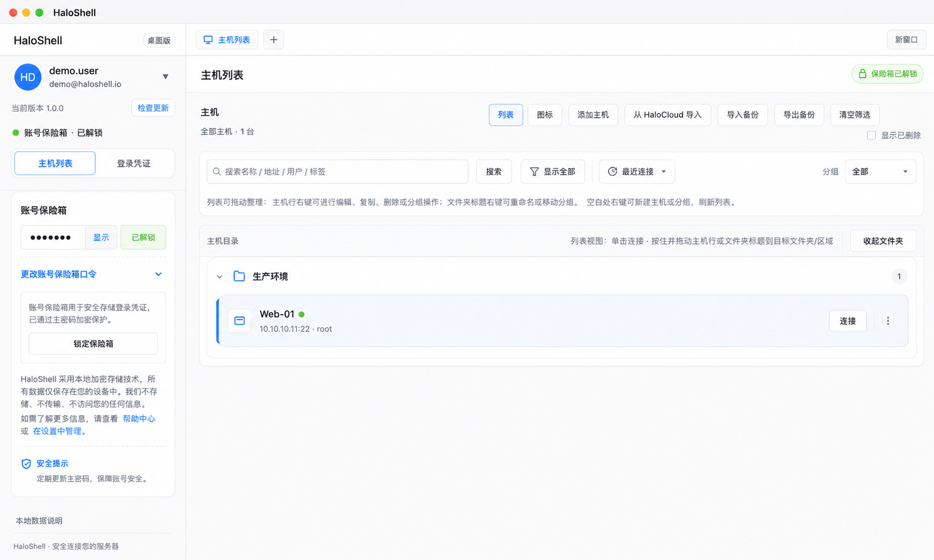Click macOS yellow minimize window button
This screenshot has width=934, height=560.
coord(26,12)
